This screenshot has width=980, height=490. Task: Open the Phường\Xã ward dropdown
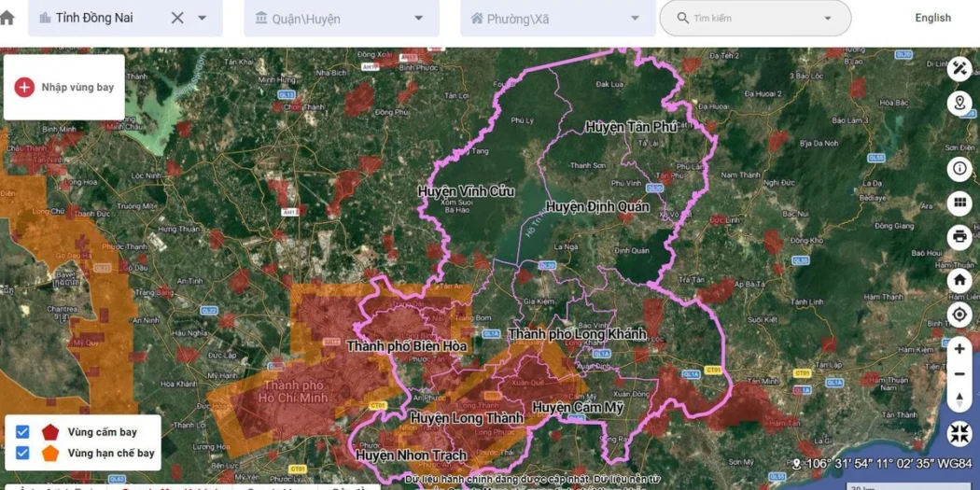(558, 18)
